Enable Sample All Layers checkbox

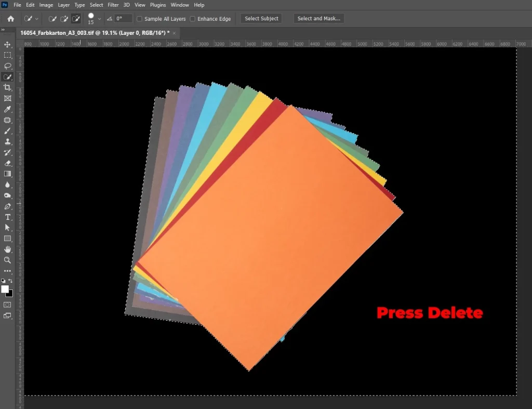(139, 19)
